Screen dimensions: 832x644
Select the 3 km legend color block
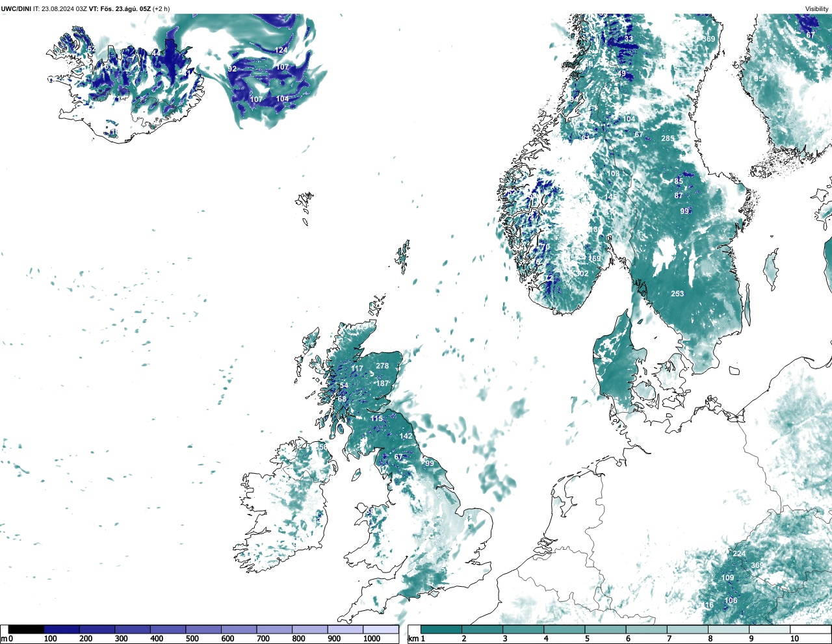[523, 629]
